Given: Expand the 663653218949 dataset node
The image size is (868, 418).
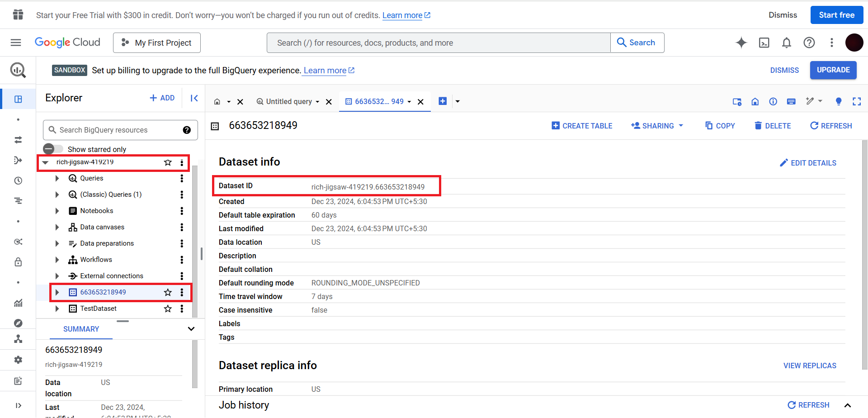Looking at the screenshot, I should pyautogui.click(x=57, y=292).
